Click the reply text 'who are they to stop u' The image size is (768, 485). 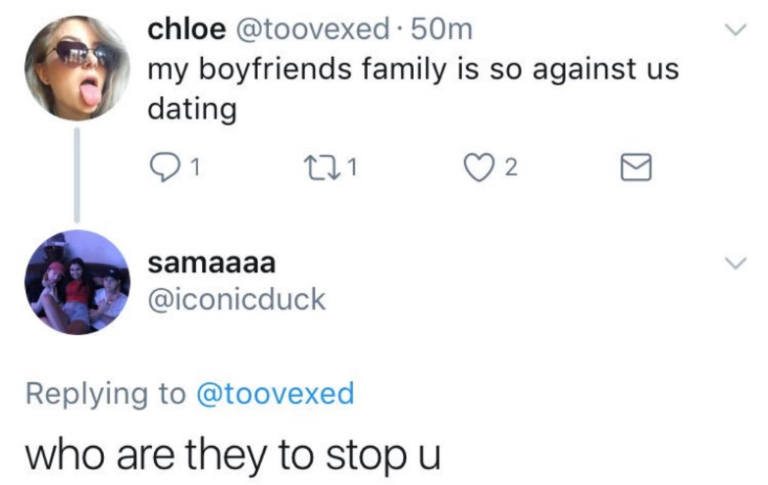[x=233, y=457]
